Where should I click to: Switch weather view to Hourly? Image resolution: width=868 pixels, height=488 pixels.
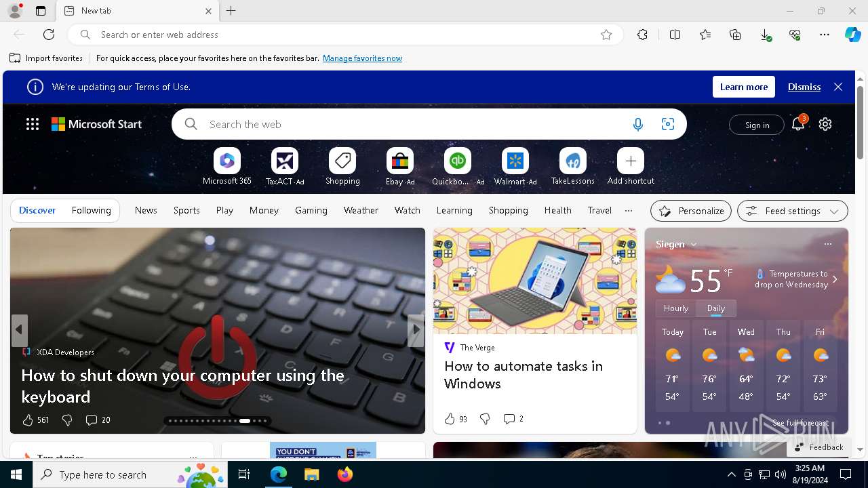676,308
